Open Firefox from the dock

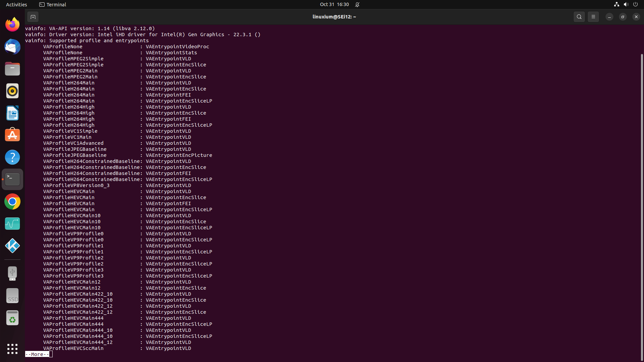[x=12, y=24]
